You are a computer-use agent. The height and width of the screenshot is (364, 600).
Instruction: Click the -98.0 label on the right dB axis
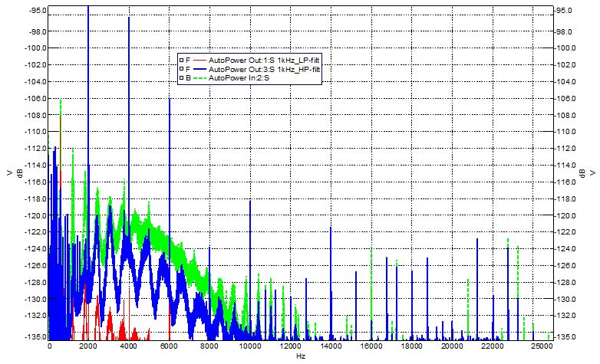(x=564, y=31)
